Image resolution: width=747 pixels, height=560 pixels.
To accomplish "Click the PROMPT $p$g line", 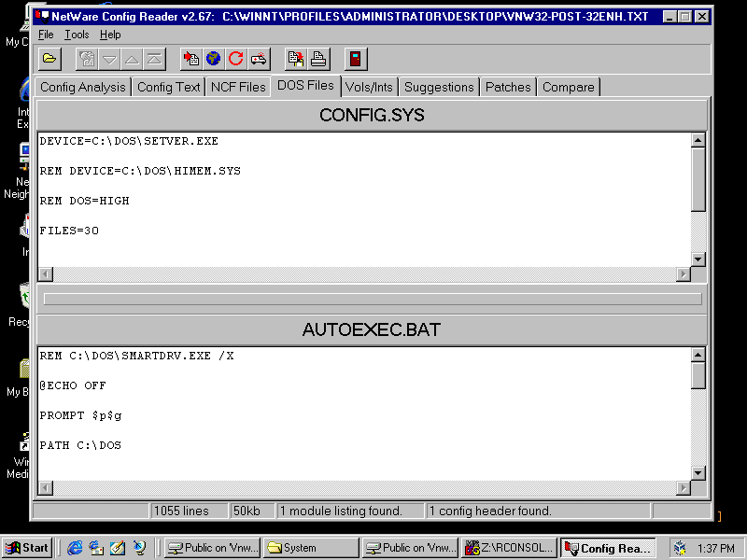I will pos(80,415).
